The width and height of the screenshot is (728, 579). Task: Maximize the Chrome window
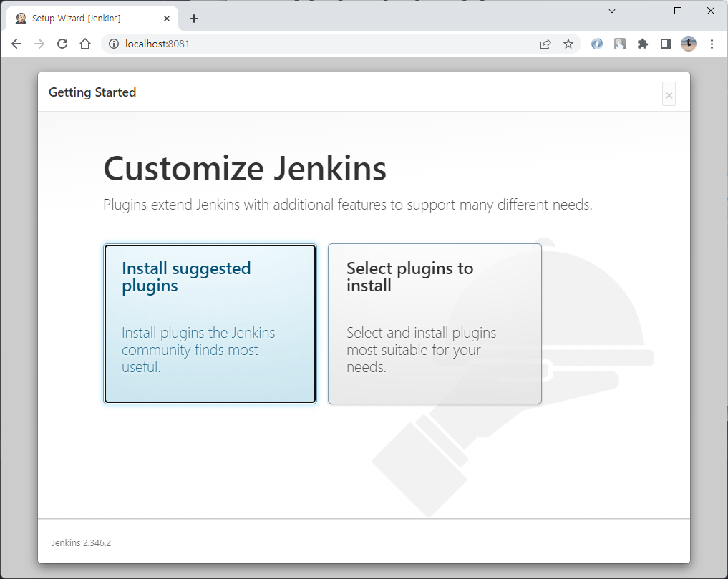tap(678, 11)
